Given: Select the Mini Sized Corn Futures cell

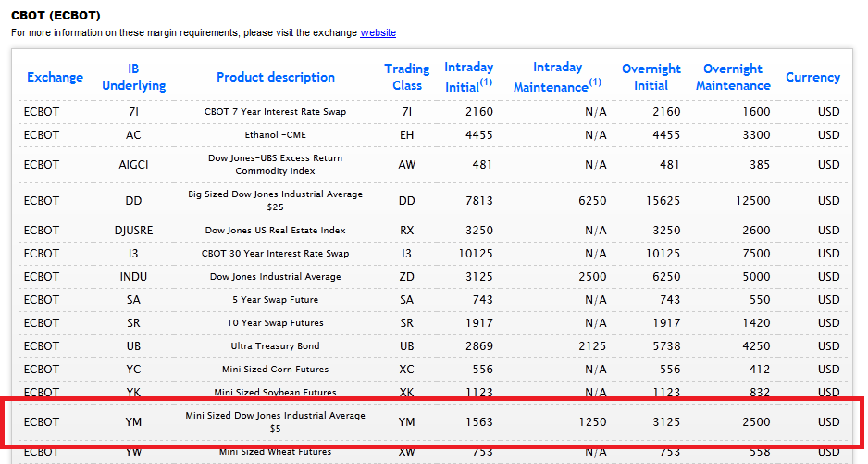Looking at the screenshot, I should [x=275, y=370].
